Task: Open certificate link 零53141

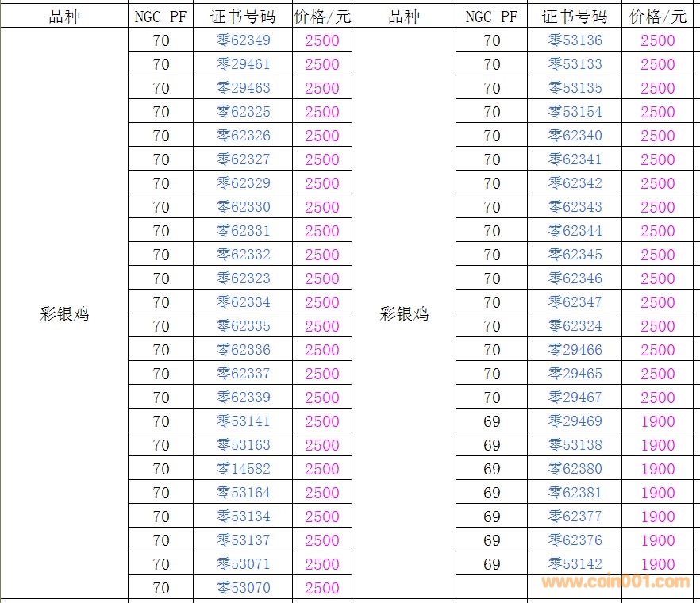Action: [244, 421]
